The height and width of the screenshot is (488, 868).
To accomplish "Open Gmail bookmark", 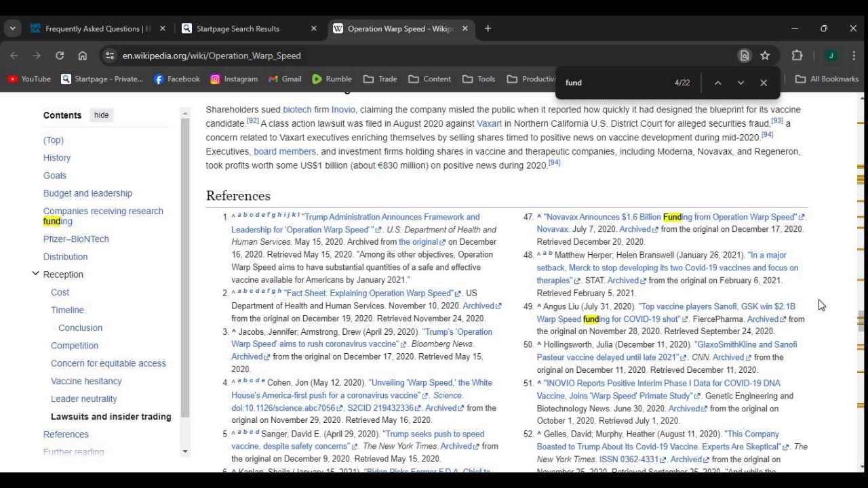I will (x=285, y=79).
